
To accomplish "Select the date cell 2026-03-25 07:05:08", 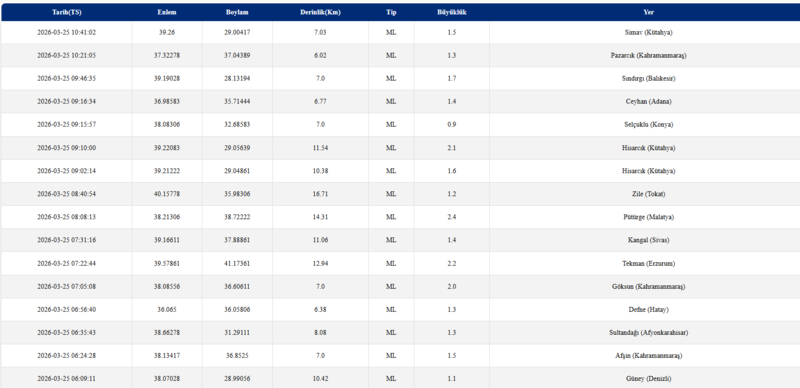I will tap(66, 286).
